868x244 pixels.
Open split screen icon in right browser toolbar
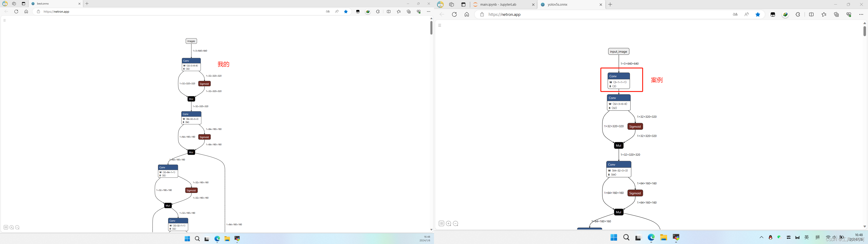811,14
